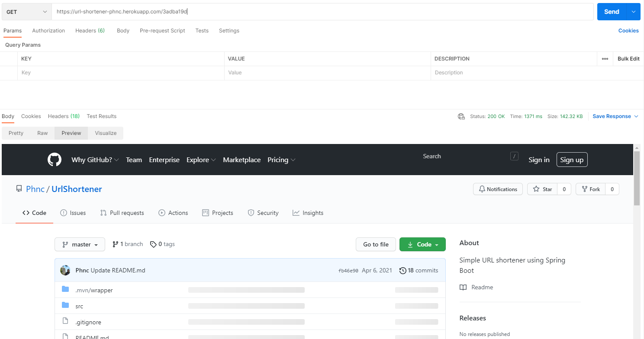The width and height of the screenshot is (644, 339).
Task: Expand the Explore menu
Action: (201, 160)
